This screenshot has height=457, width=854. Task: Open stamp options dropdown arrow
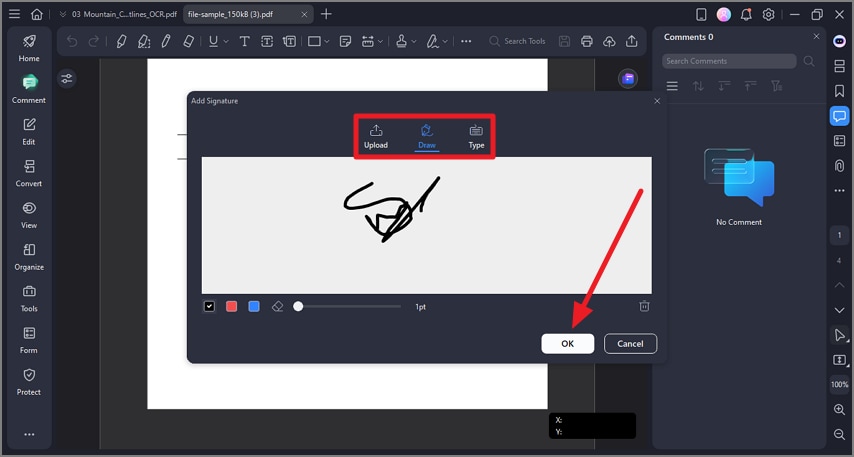pyautogui.click(x=414, y=41)
